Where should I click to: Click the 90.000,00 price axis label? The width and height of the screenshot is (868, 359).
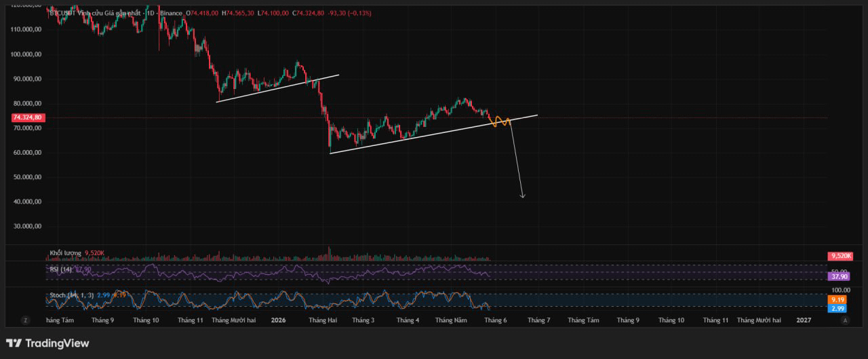[x=27, y=79]
